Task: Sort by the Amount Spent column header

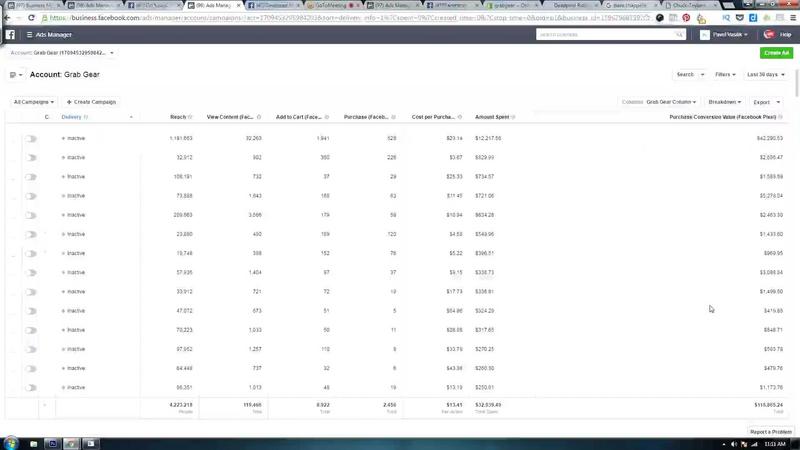Action: click(492, 117)
